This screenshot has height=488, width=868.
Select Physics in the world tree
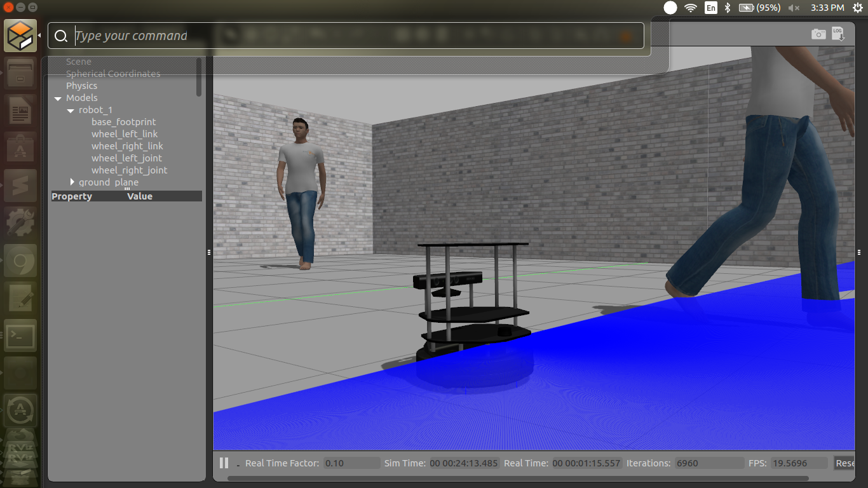[81, 86]
